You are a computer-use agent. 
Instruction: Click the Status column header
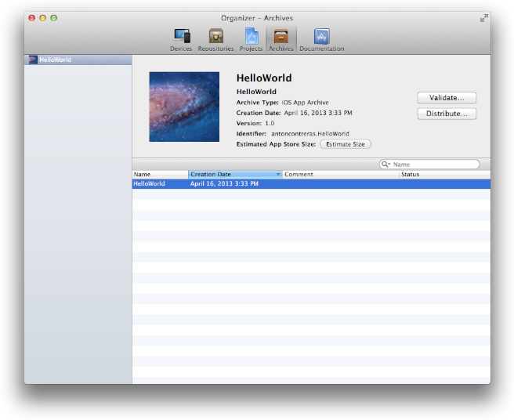[443, 174]
